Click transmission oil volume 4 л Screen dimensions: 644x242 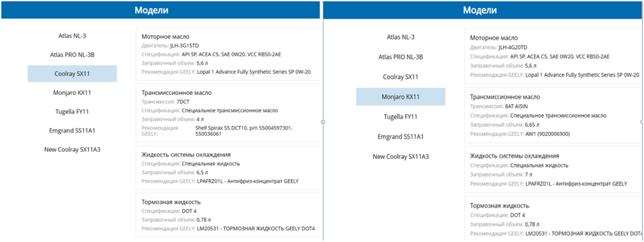(200, 119)
